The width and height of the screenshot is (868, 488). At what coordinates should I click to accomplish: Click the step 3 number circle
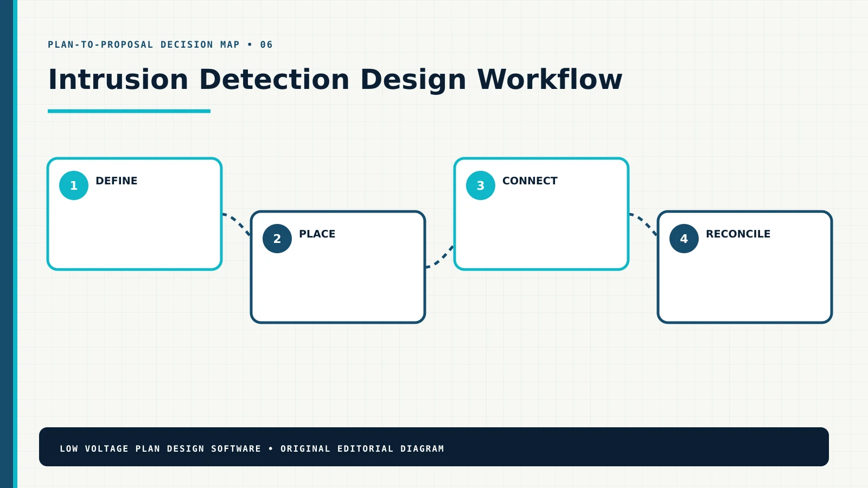point(481,185)
